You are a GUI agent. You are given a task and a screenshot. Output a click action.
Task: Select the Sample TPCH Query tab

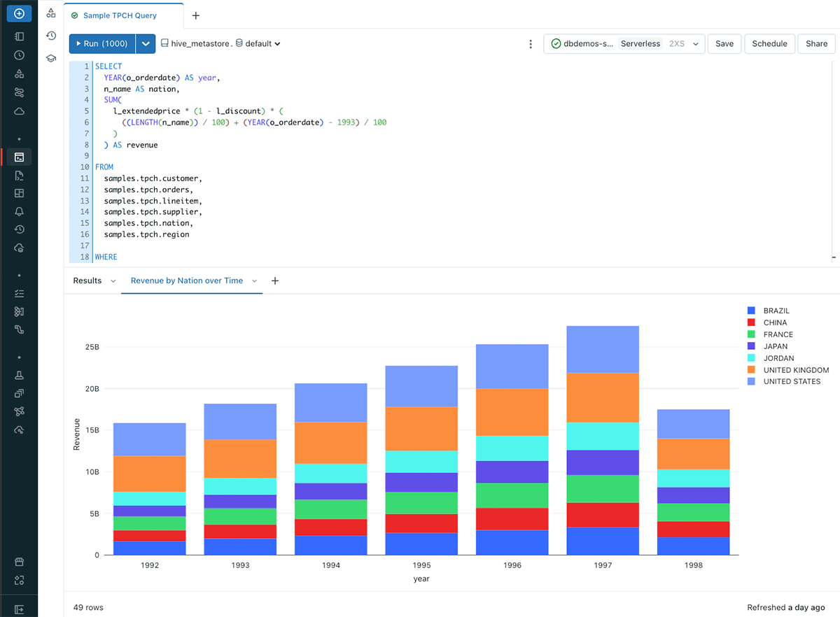[x=119, y=14]
